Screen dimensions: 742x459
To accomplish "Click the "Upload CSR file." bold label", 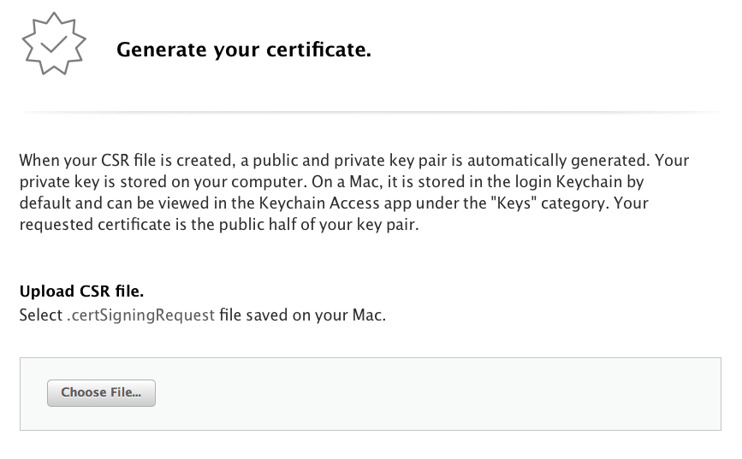I will click(x=81, y=291).
